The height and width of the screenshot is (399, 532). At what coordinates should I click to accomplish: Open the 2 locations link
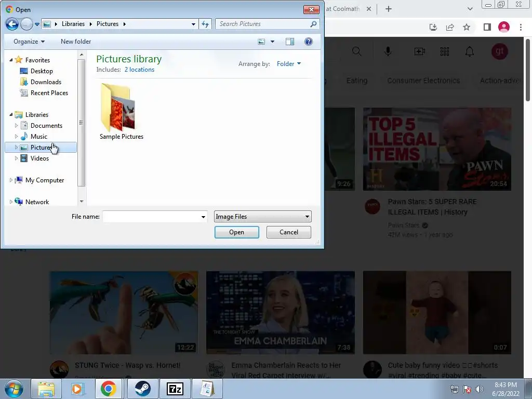pos(139,70)
